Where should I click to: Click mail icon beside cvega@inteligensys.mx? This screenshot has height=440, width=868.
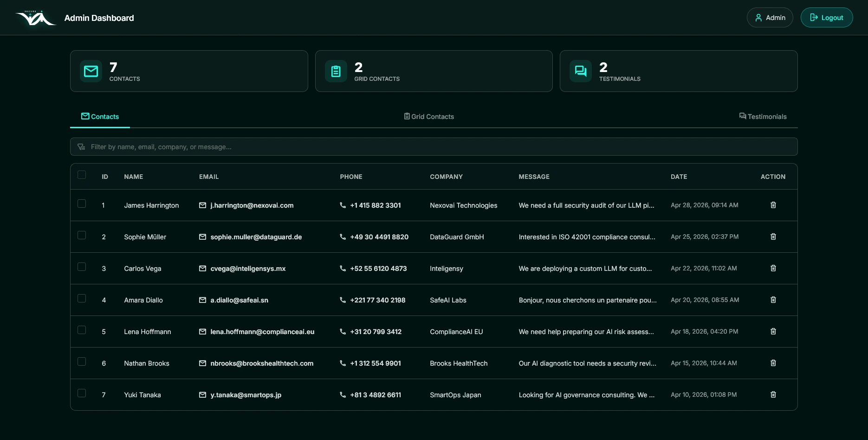[x=202, y=269]
